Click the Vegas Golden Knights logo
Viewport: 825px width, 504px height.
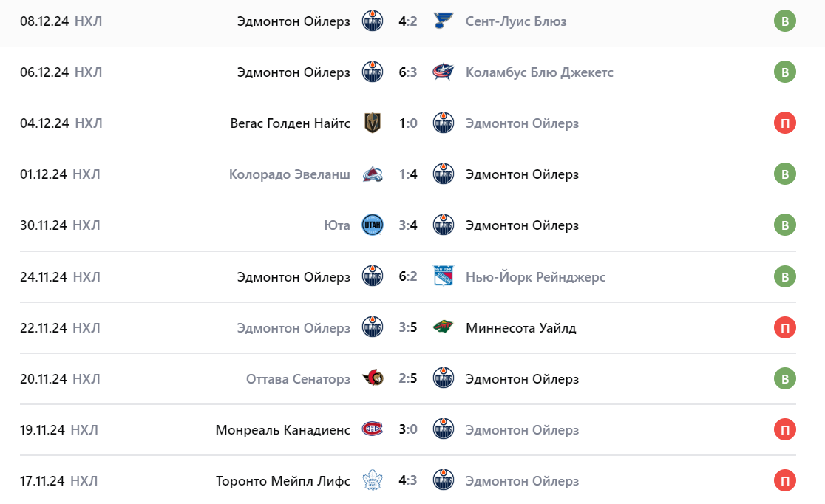click(x=373, y=123)
